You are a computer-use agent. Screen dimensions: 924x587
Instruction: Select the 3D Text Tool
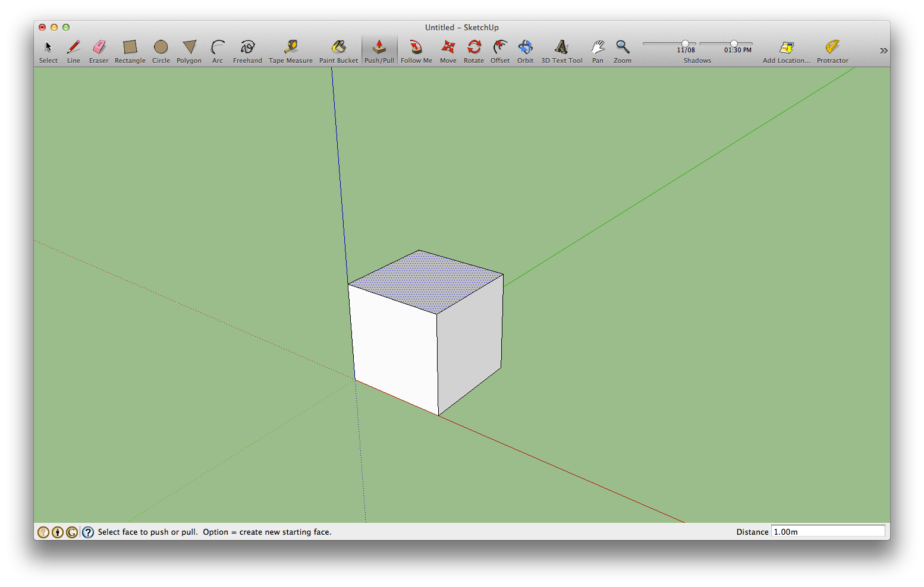[561, 48]
